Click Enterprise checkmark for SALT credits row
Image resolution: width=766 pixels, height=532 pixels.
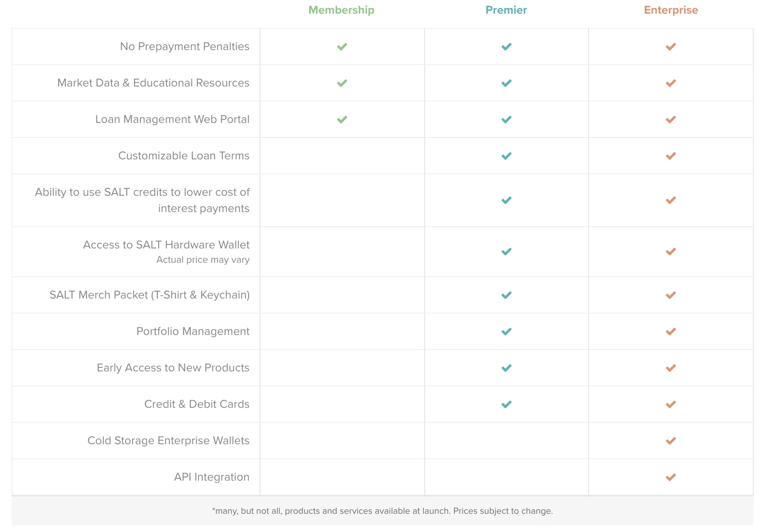point(671,200)
